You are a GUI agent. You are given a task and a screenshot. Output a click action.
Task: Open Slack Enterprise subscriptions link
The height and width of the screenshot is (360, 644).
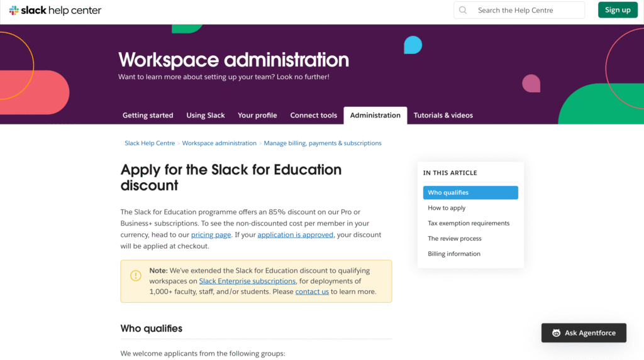[247, 281]
